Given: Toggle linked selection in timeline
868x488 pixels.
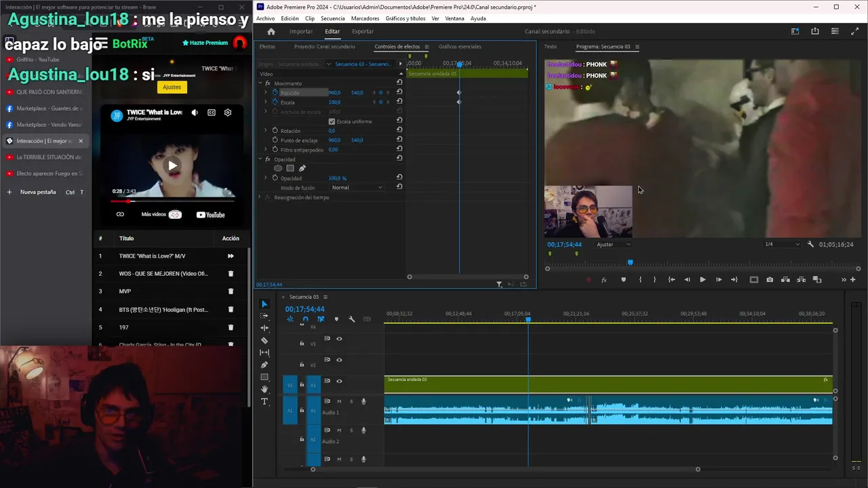Looking at the screenshot, I should click(321, 319).
